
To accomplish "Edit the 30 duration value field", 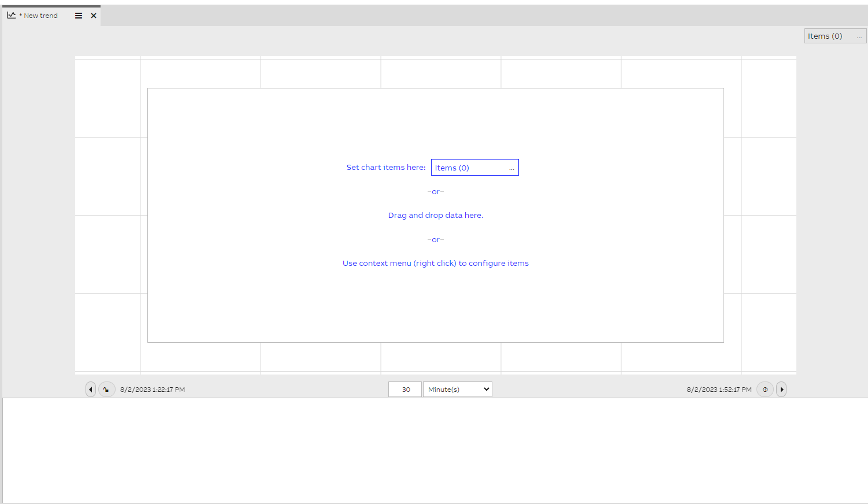I will click(405, 389).
